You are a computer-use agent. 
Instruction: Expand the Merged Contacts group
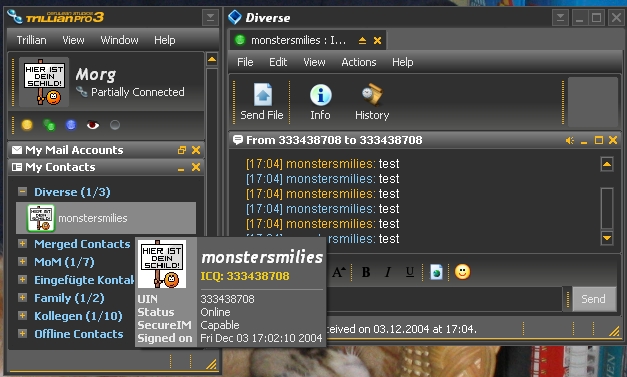(22, 243)
